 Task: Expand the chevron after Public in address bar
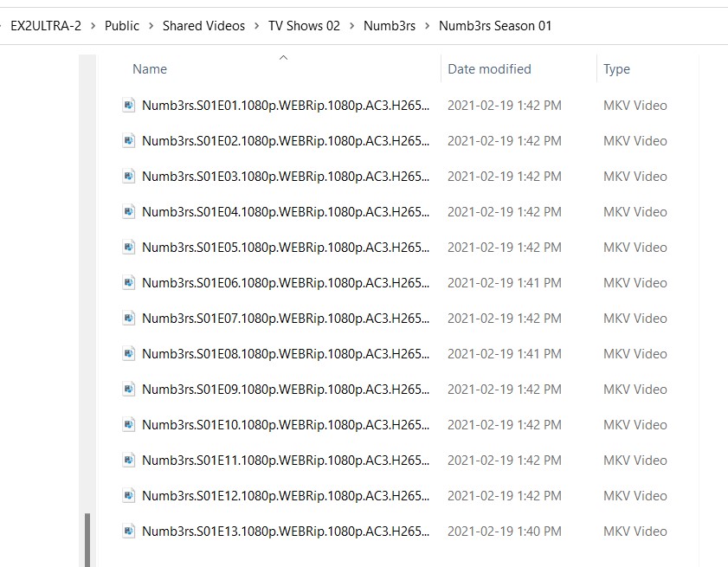click(151, 26)
